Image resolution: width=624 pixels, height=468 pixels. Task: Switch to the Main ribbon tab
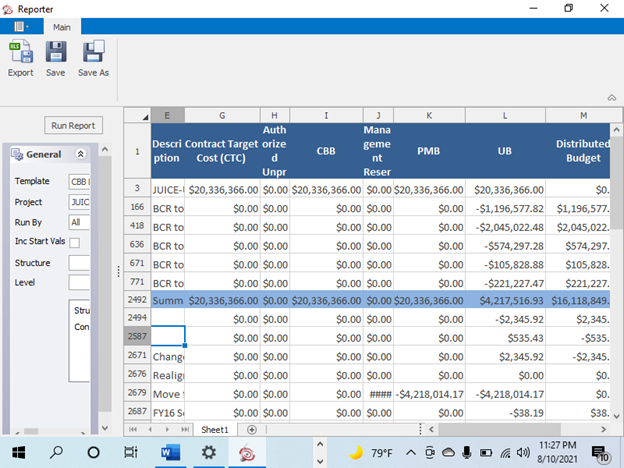point(62,27)
